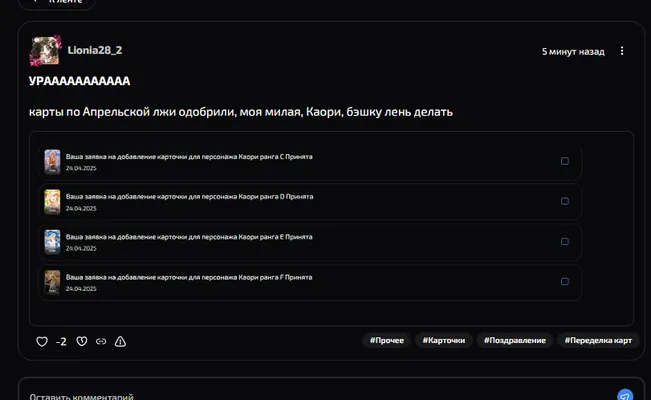Like the post with heart icon
This screenshot has width=651, height=400.
tap(42, 341)
